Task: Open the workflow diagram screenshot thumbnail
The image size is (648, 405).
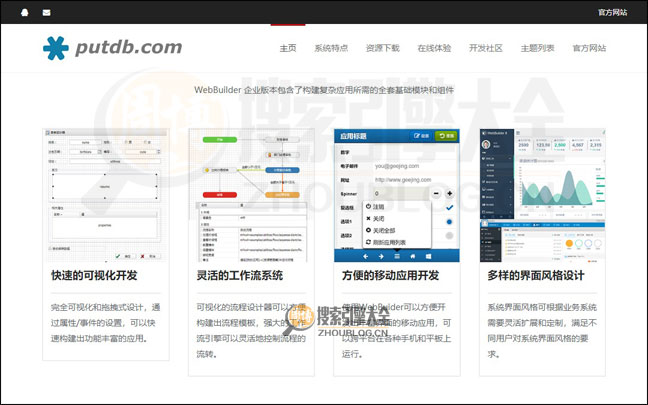Action: 251,195
